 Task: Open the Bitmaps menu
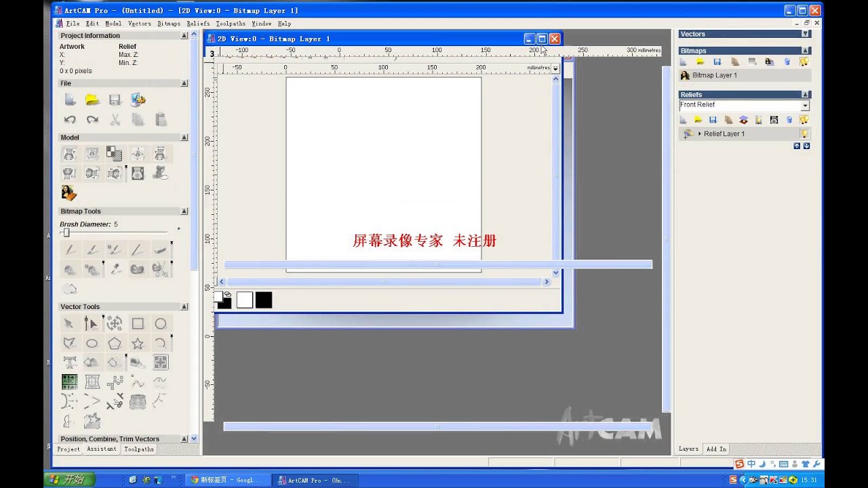169,24
